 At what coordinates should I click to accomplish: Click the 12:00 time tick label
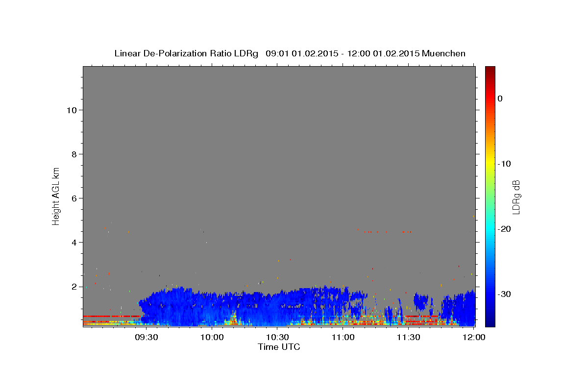point(474,338)
